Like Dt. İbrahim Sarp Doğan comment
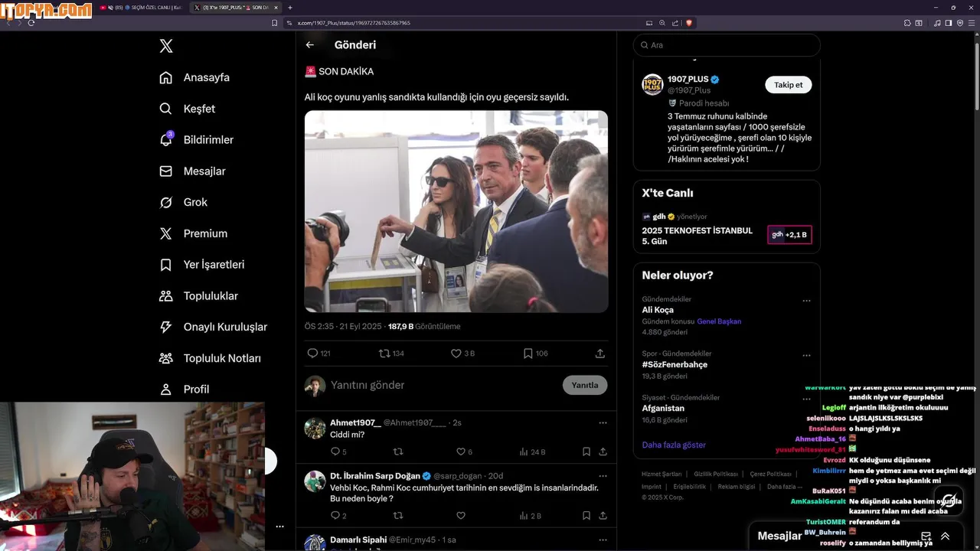The image size is (980, 551). pos(460,516)
